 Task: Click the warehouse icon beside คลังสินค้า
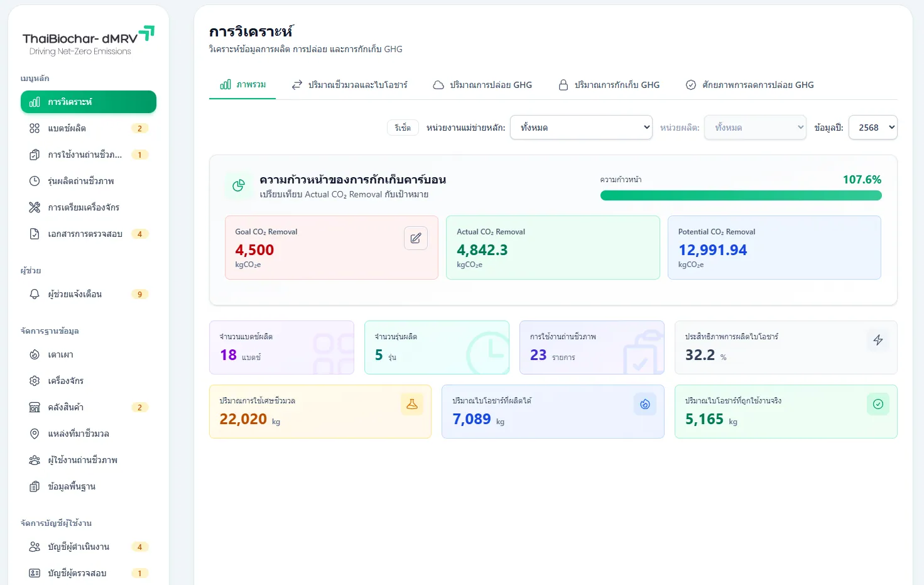tap(35, 407)
